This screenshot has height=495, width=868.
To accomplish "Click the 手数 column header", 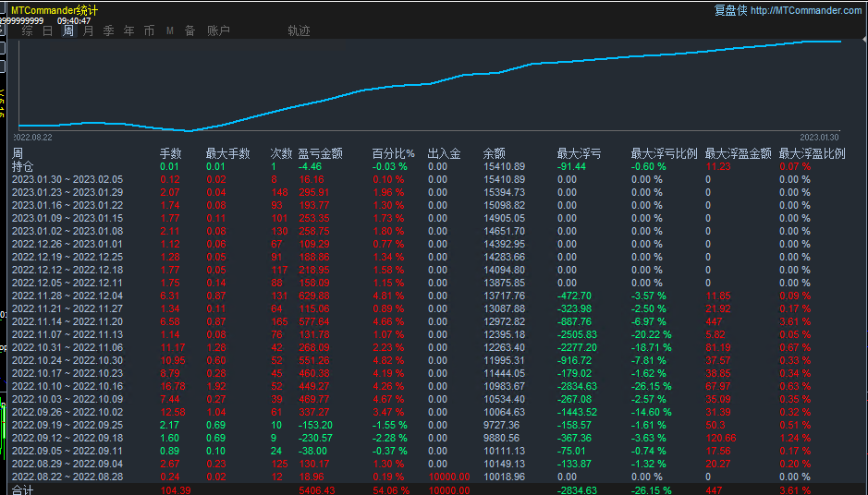I will 171,153.
